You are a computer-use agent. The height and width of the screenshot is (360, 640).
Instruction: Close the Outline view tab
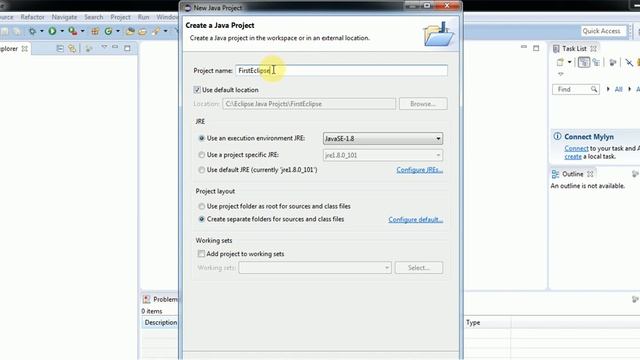(x=590, y=174)
